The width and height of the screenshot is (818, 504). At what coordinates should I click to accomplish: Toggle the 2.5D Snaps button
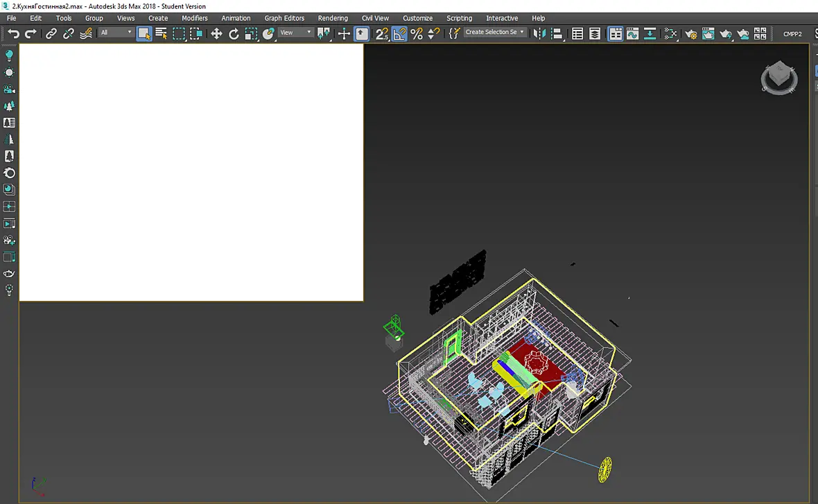(x=381, y=34)
